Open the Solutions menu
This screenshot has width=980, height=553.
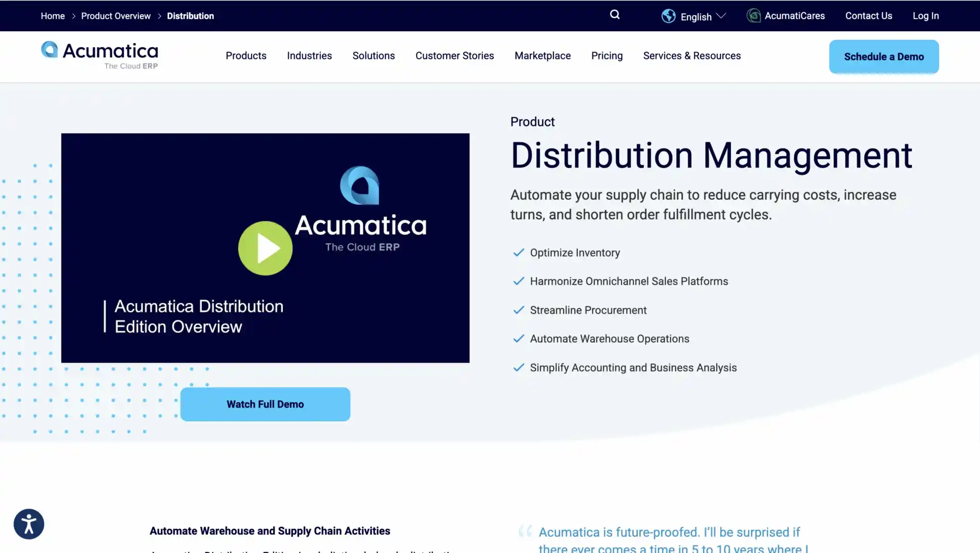pos(373,56)
